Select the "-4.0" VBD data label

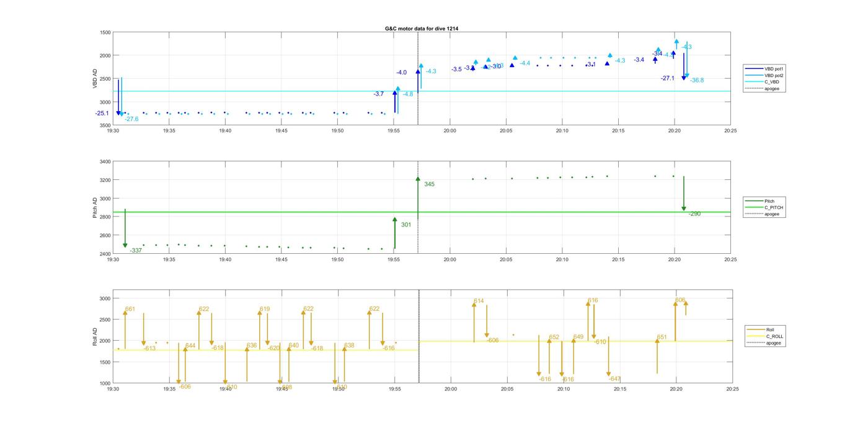[402, 73]
